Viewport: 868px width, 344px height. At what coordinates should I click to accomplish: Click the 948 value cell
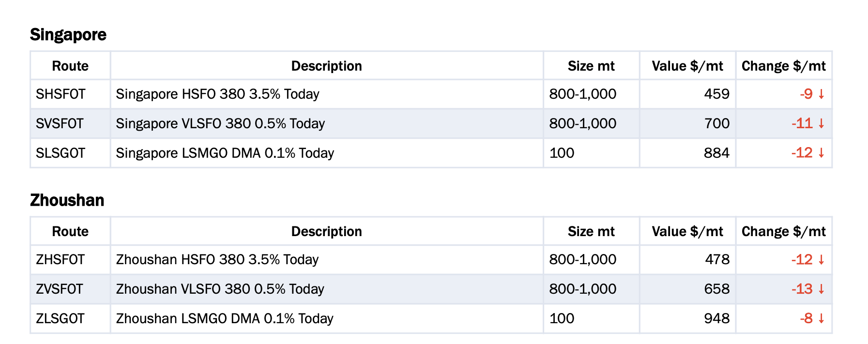(687, 318)
